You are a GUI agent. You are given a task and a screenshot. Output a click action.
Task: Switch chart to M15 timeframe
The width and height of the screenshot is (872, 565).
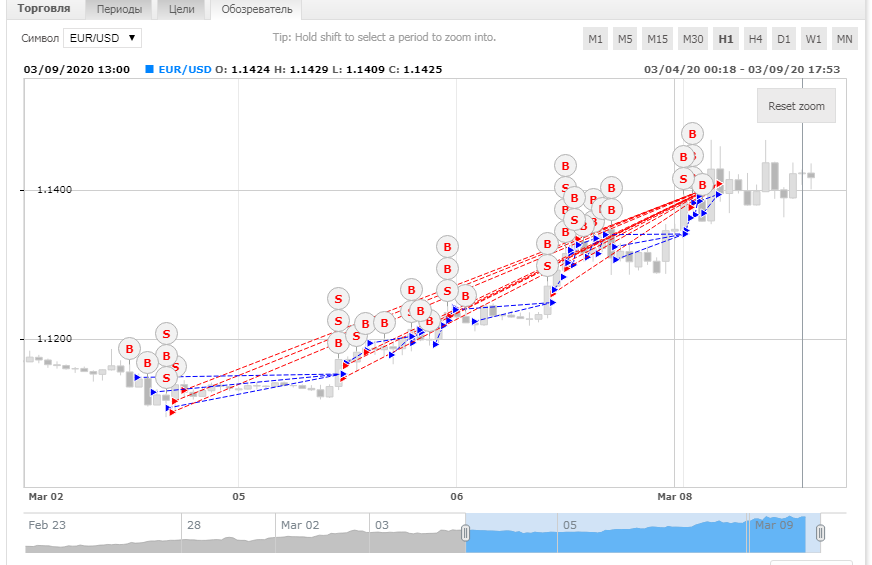[657, 39]
